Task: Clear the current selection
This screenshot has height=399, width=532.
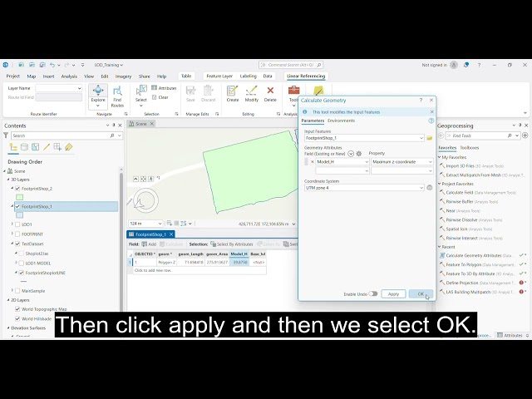Action: pos(160,97)
